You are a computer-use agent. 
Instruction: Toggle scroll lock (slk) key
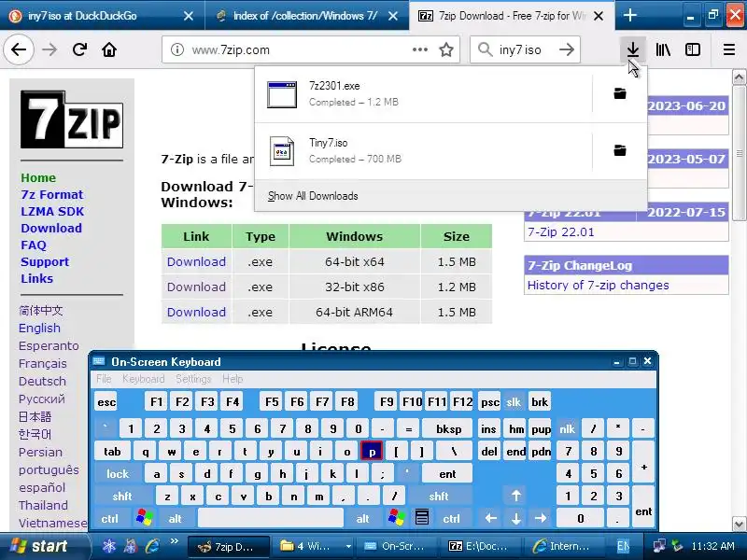point(513,402)
